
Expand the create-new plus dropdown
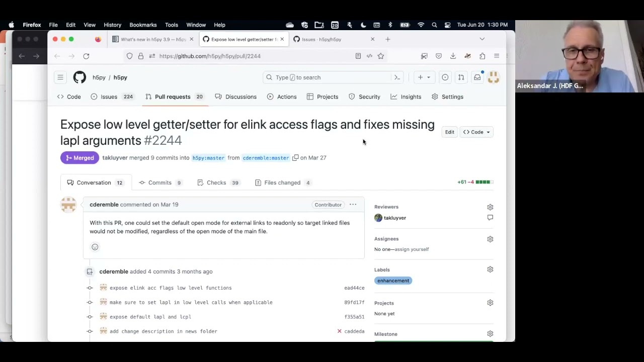pyautogui.click(x=424, y=77)
